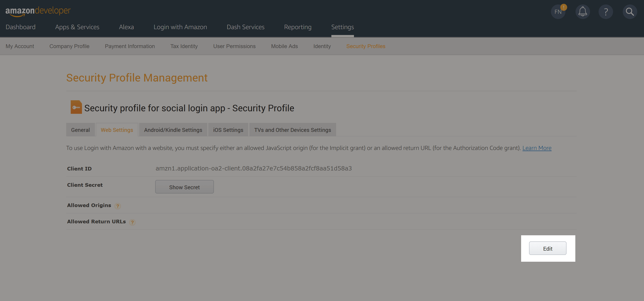Select the Web Settings tab
The height and width of the screenshot is (301, 644).
click(117, 130)
